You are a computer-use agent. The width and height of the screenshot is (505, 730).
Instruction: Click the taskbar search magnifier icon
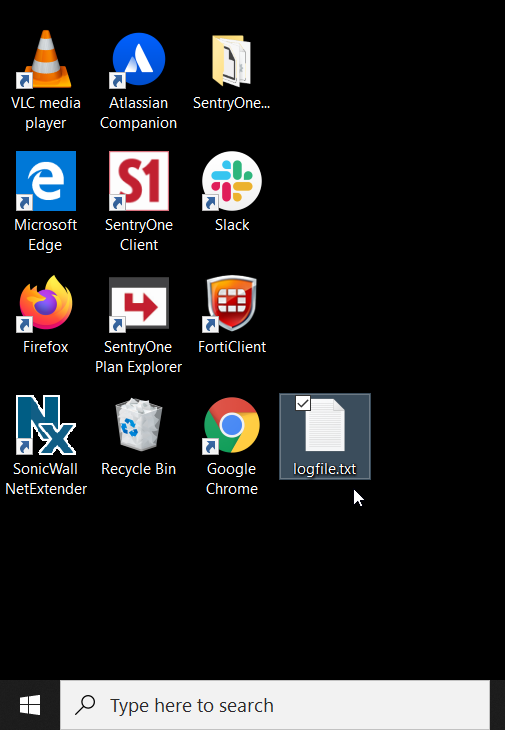pyautogui.click(x=85, y=705)
